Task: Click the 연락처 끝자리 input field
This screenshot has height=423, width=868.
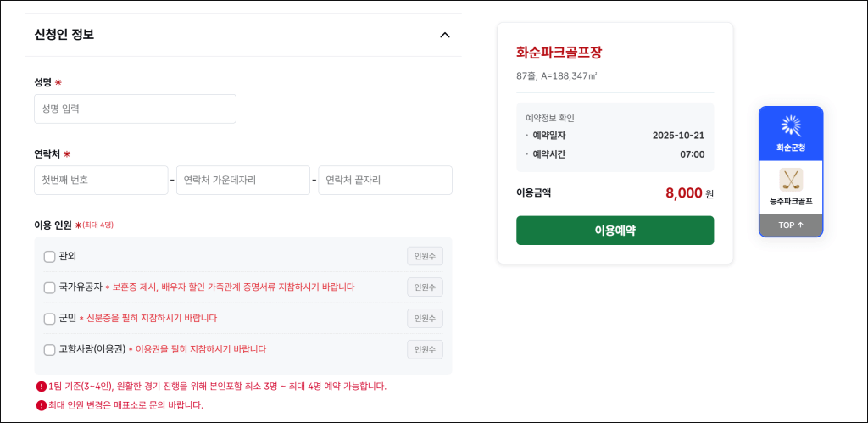Action: point(385,180)
